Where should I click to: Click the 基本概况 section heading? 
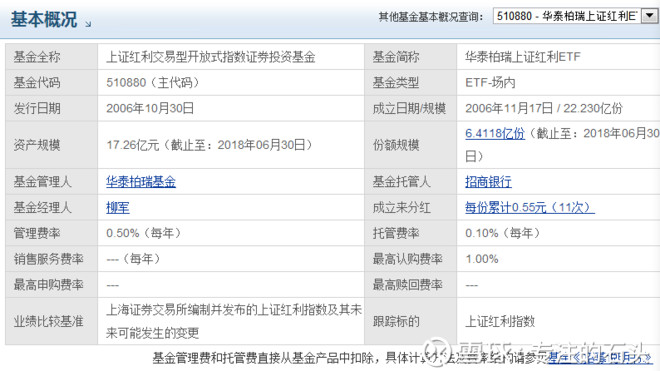coord(44,19)
